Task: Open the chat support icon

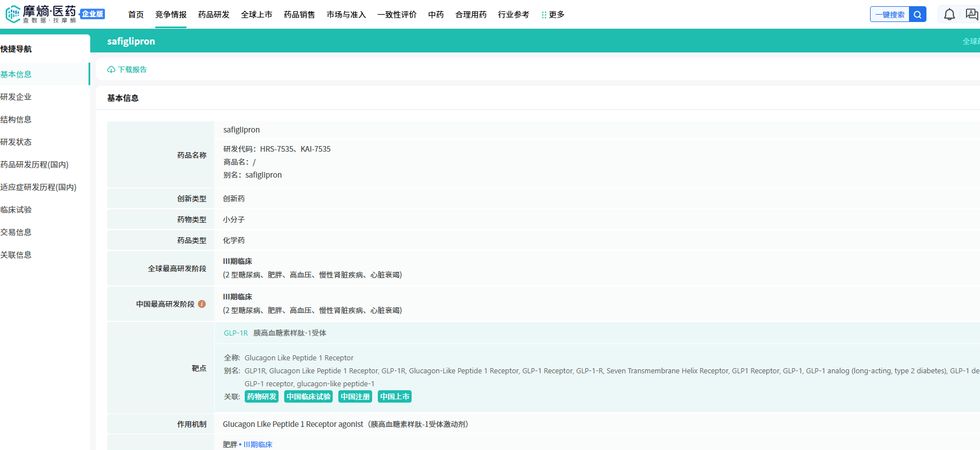Action: [972, 15]
